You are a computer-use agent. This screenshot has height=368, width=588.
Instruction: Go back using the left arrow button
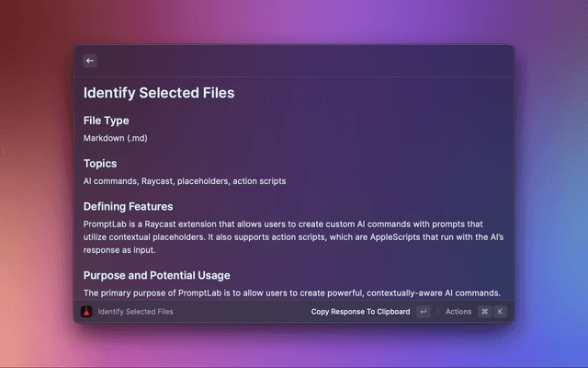pyautogui.click(x=90, y=61)
